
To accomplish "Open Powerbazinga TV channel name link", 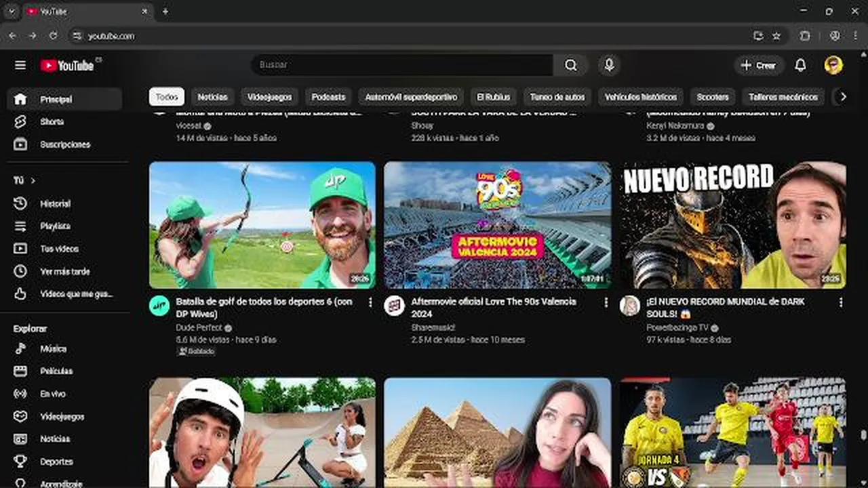I will tap(677, 327).
